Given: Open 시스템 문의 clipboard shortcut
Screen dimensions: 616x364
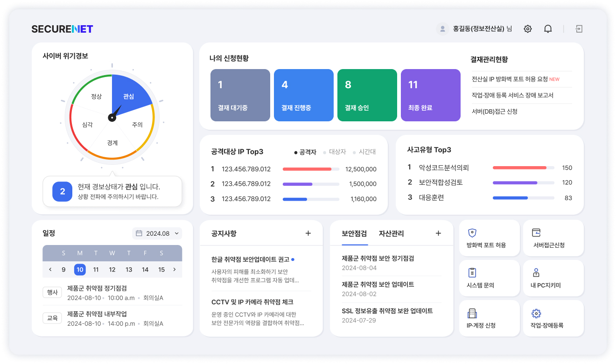Looking at the screenshot, I should tap(490, 278).
